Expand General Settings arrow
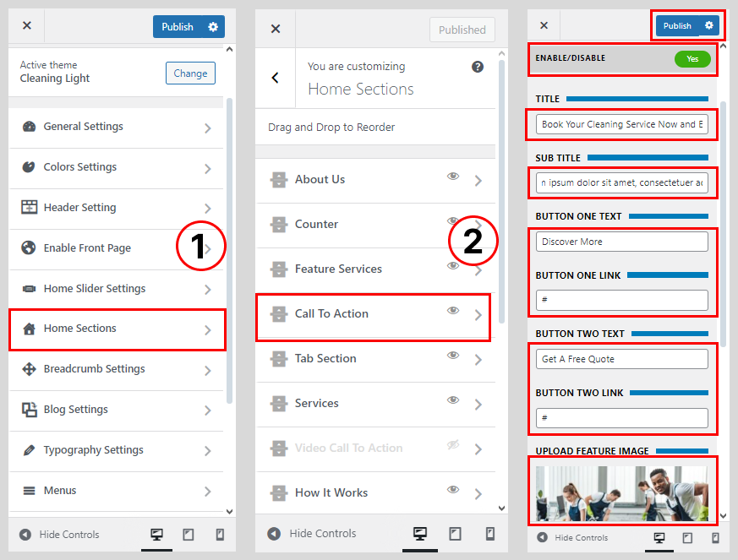 click(x=208, y=128)
